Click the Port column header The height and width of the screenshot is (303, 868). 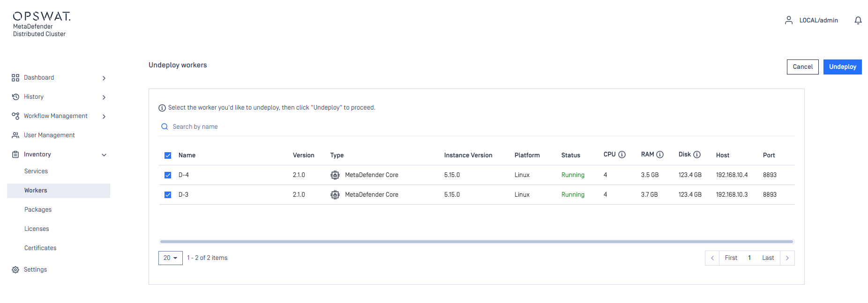pos(769,155)
